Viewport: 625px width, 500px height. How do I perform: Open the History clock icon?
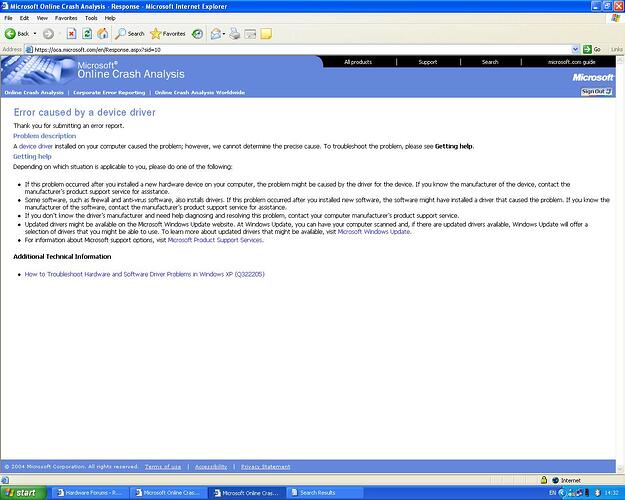pyautogui.click(x=197, y=34)
